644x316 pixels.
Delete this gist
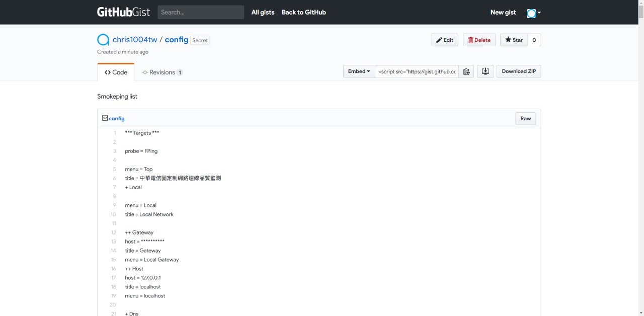(479, 40)
